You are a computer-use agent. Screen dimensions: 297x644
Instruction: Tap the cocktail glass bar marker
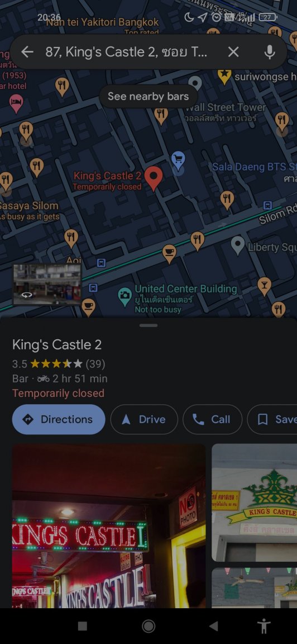coord(264,286)
